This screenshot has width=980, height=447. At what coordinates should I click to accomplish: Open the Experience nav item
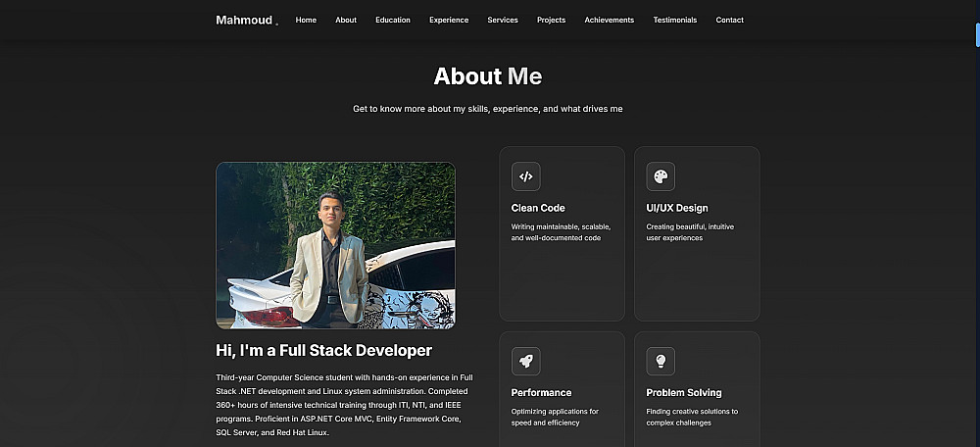pyautogui.click(x=449, y=20)
